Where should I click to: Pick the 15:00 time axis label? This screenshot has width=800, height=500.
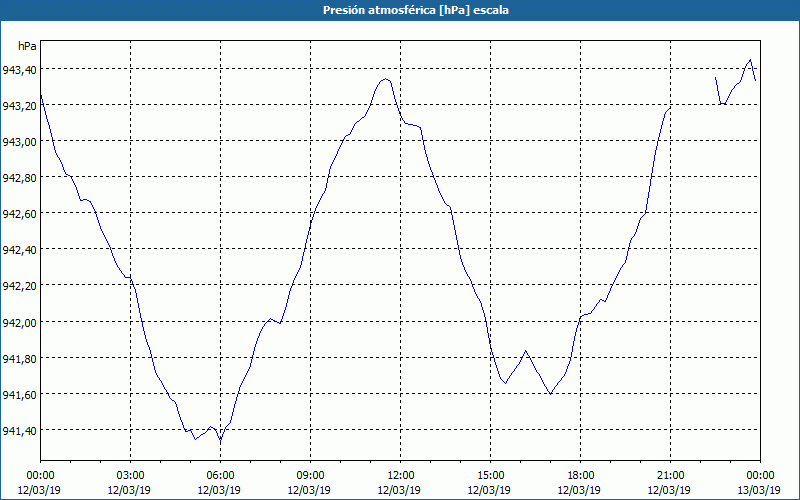tap(490, 476)
